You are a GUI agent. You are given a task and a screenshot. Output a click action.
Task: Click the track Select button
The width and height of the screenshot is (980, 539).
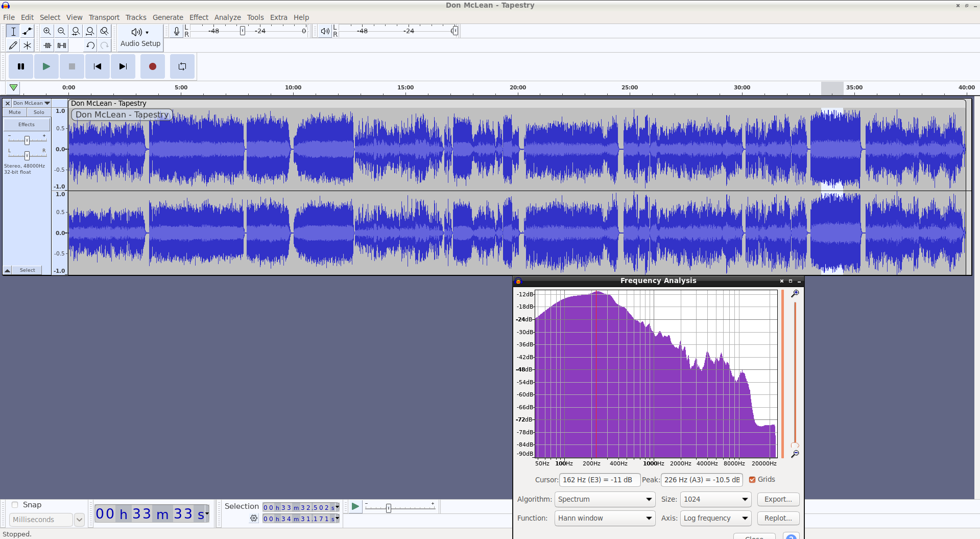tap(28, 270)
